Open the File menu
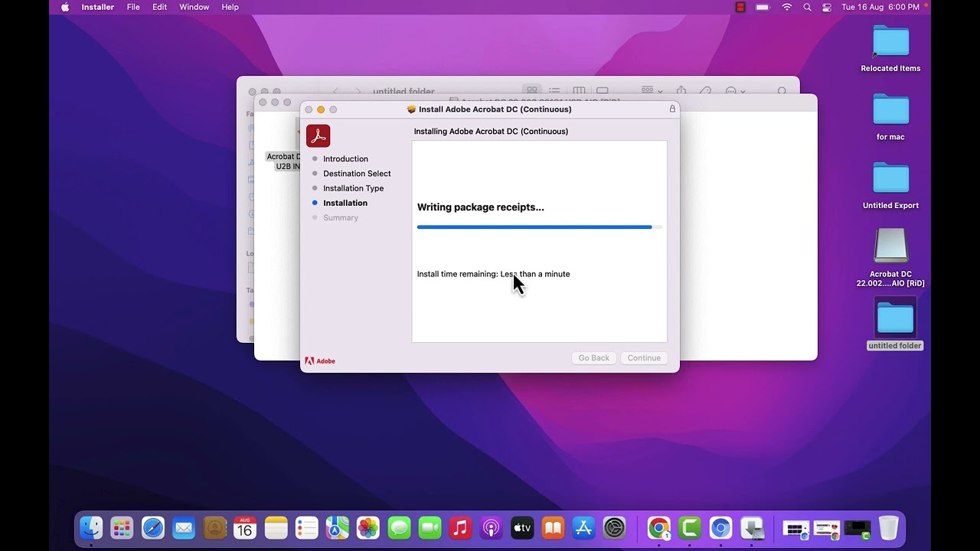980x551 pixels. coord(133,7)
